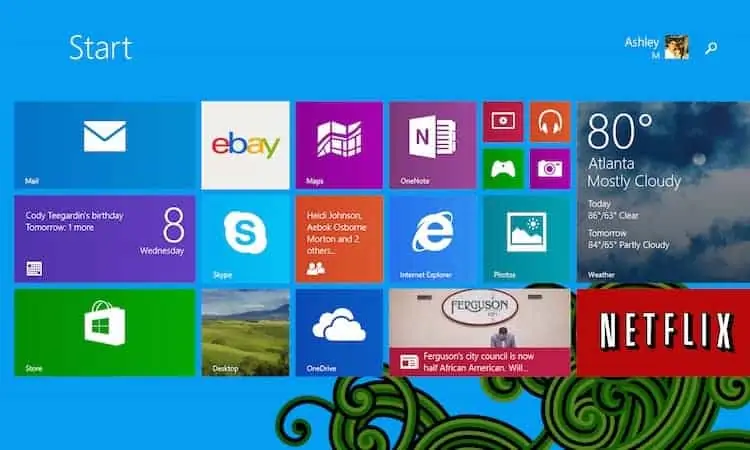The height and width of the screenshot is (450, 750).
Task: Open the Desktop tile
Action: pos(245,332)
